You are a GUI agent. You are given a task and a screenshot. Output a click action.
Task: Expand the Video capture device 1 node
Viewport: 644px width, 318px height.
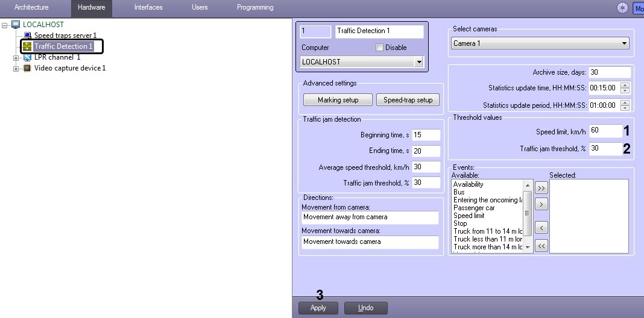[x=16, y=69]
